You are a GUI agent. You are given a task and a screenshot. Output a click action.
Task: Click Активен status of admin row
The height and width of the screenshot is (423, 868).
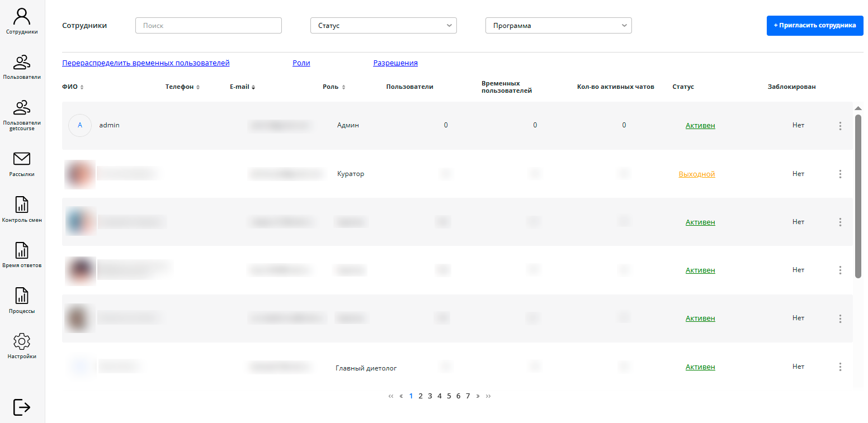click(700, 126)
